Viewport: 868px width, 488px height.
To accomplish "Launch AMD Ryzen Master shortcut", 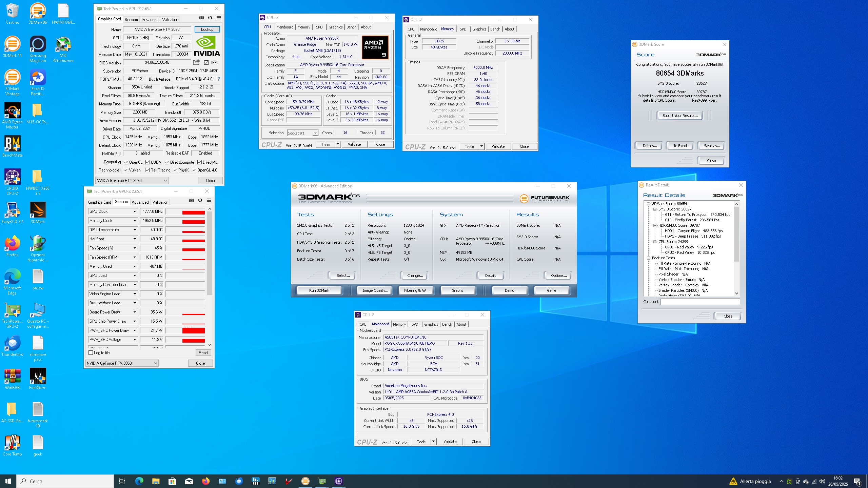I will coord(12,116).
